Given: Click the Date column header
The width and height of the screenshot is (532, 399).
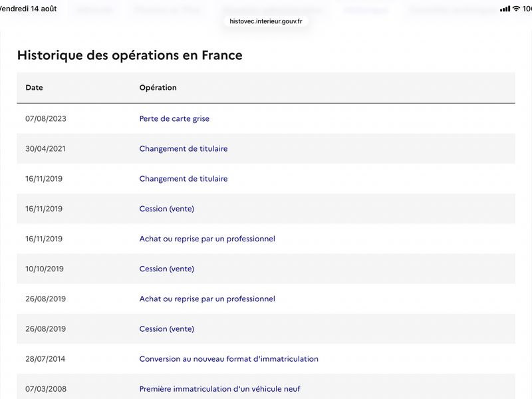Looking at the screenshot, I should tap(35, 88).
